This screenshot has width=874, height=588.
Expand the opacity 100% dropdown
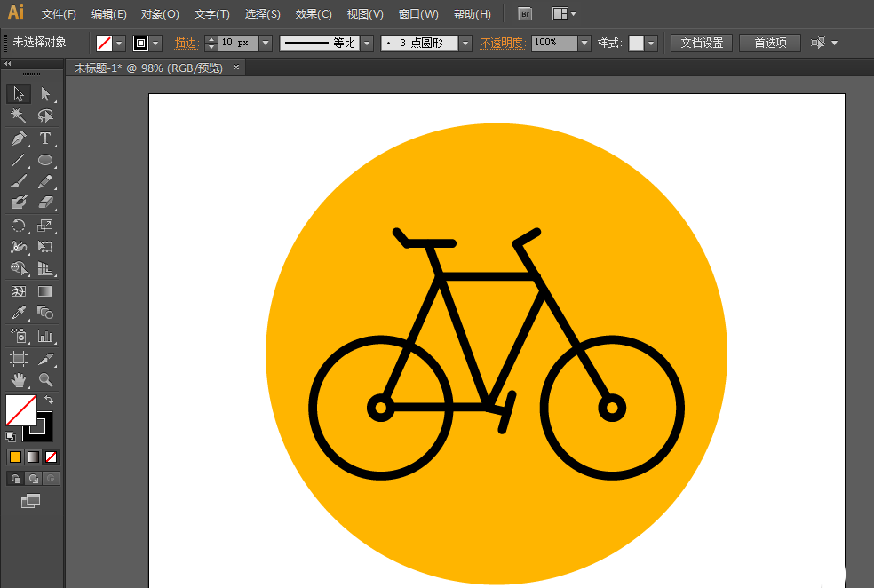click(584, 43)
